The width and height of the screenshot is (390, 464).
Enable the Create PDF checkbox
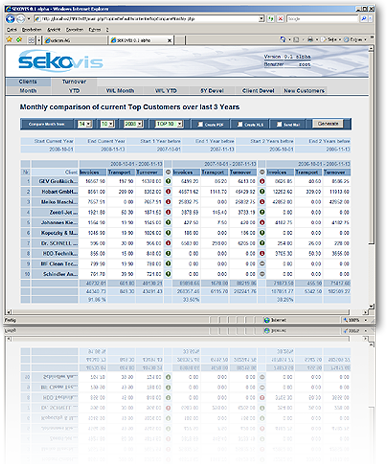(200, 124)
